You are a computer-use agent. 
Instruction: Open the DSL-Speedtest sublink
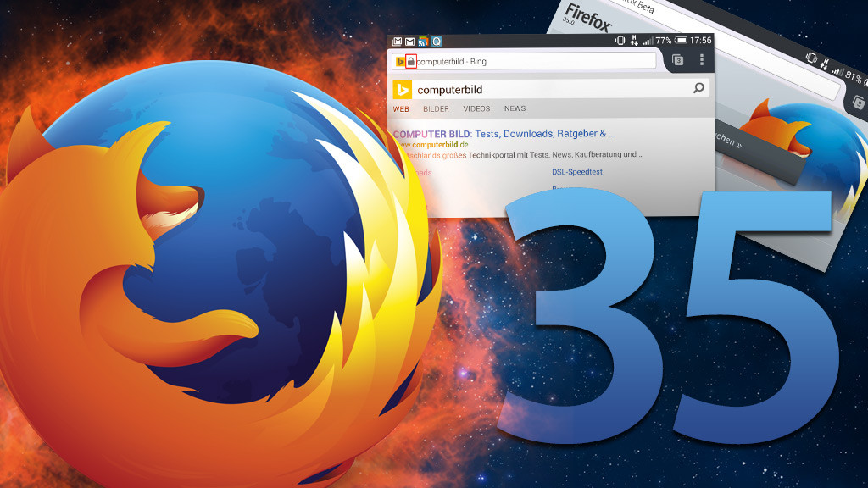tap(576, 172)
